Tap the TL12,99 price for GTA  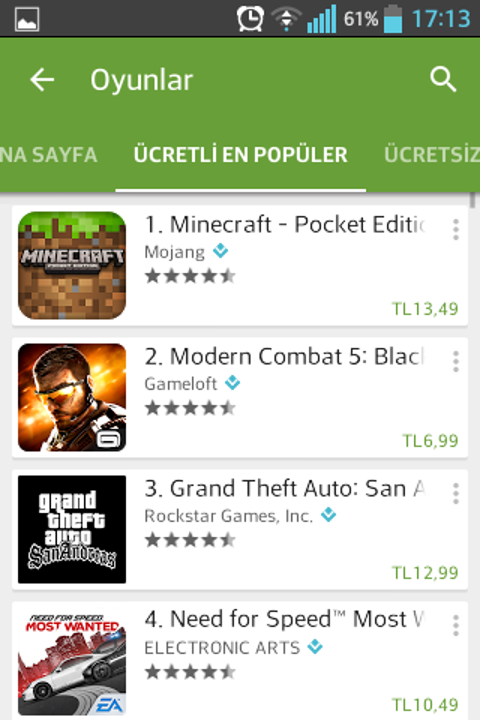[425, 573]
